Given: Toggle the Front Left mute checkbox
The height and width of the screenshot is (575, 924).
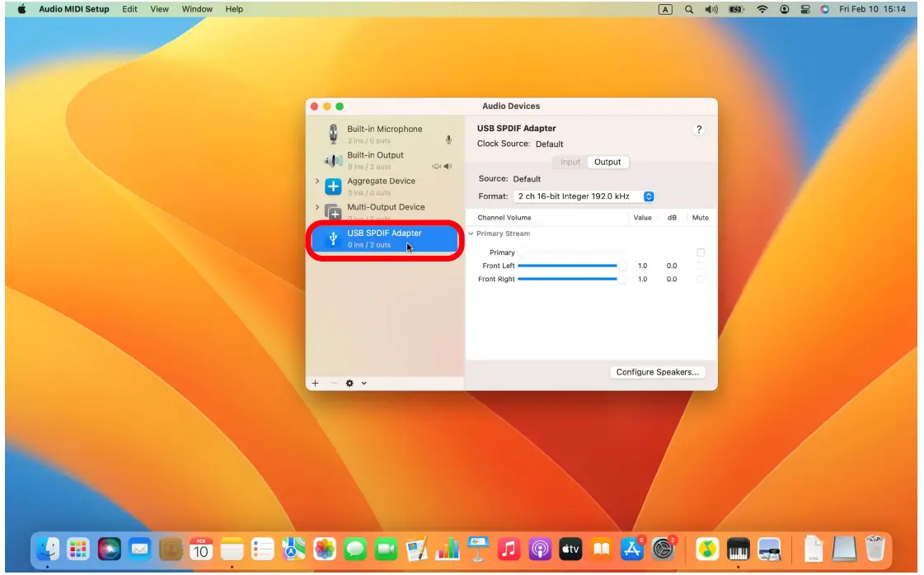Looking at the screenshot, I should tap(701, 266).
